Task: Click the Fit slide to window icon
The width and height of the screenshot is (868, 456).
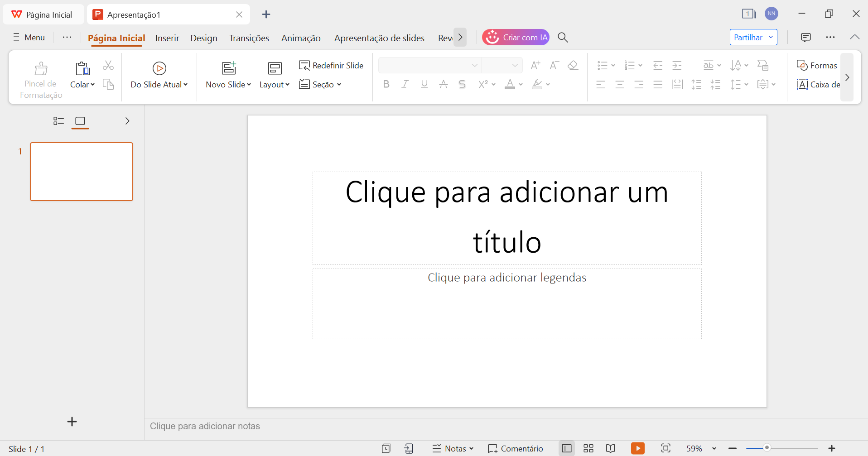Action: (x=665, y=448)
